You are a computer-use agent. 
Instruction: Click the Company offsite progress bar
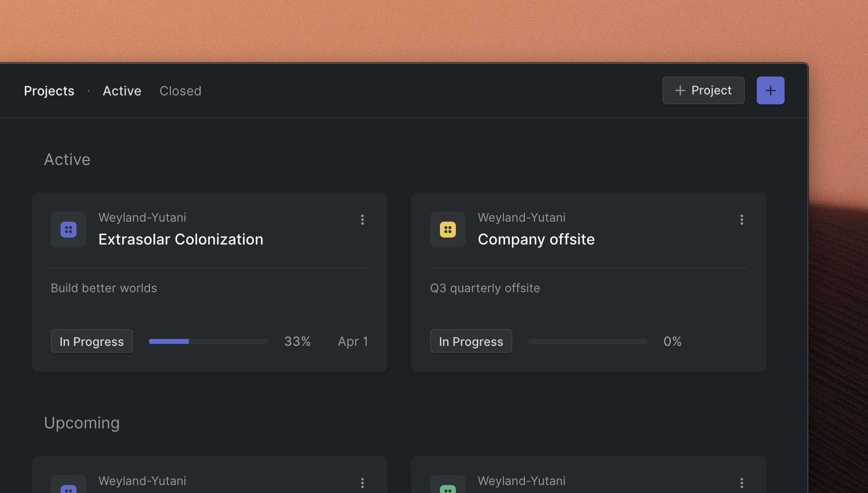[588, 341]
